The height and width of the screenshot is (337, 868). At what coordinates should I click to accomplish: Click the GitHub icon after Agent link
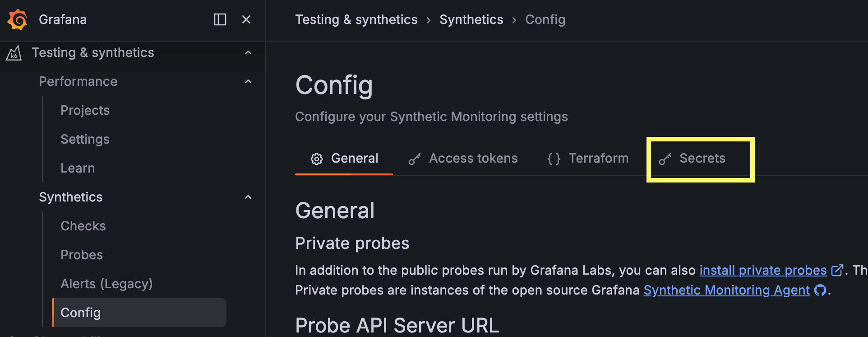click(x=820, y=290)
